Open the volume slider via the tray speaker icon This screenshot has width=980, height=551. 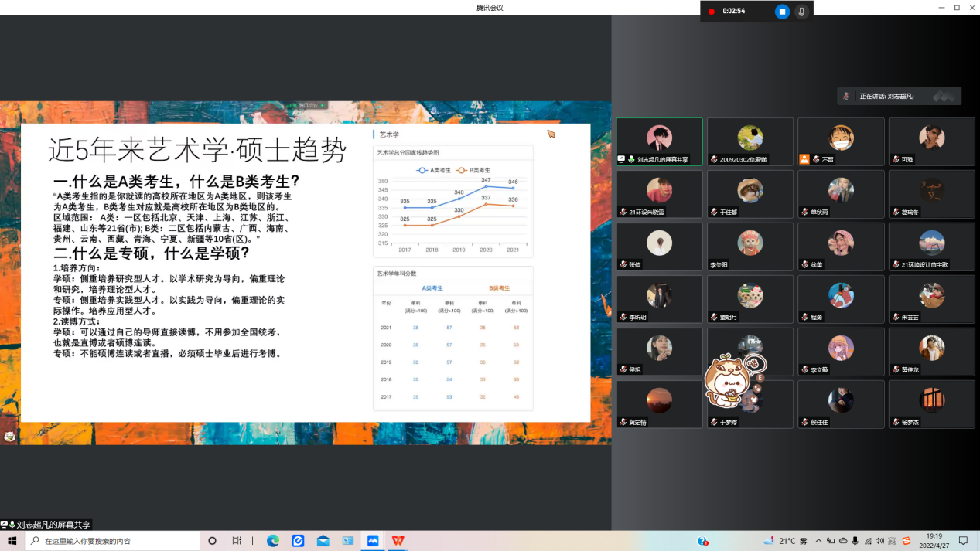point(880,541)
